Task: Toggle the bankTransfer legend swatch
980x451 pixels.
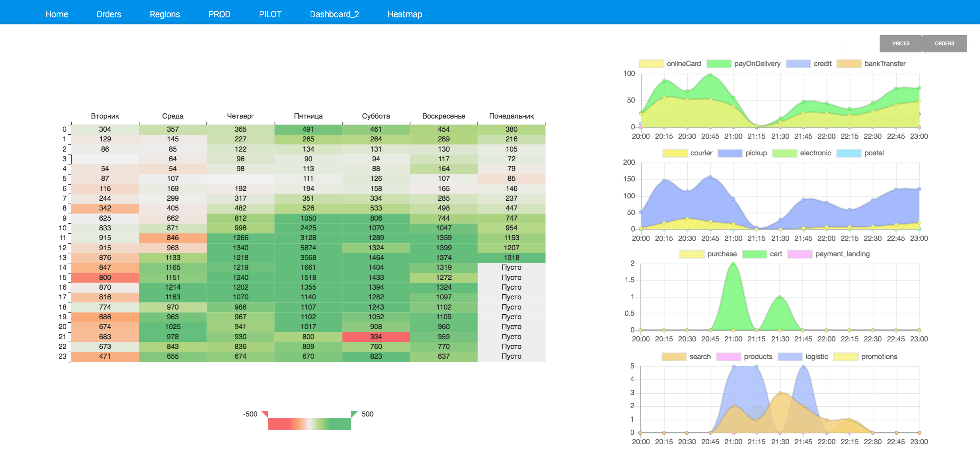Action: pos(848,64)
